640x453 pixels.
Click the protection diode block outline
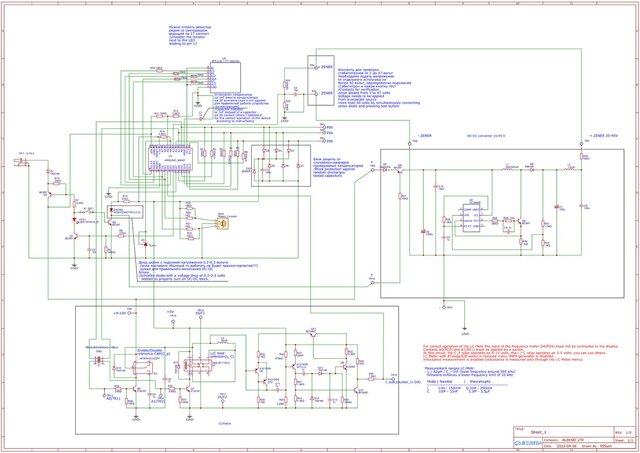coord(281,166)
